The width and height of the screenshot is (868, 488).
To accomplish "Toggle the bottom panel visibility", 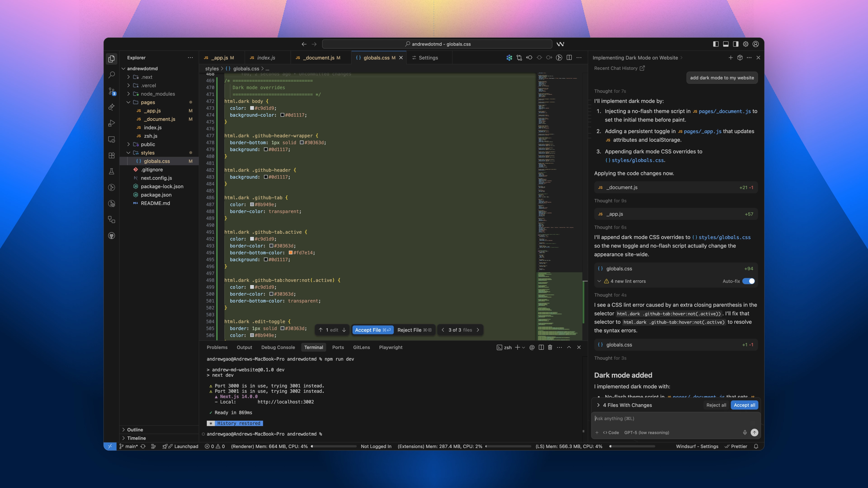I will 726,44.
